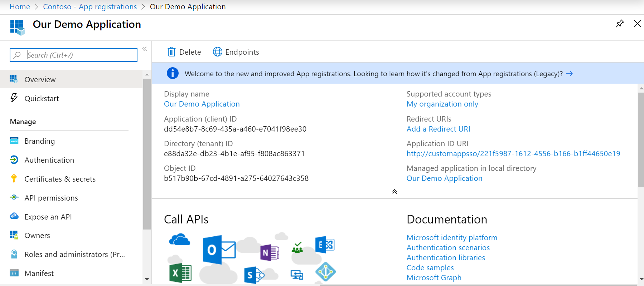Click the blue OneDrive cloud icon
Image resolution: width=644 pixels, height=286 pixels.
[x=179, y=240]
